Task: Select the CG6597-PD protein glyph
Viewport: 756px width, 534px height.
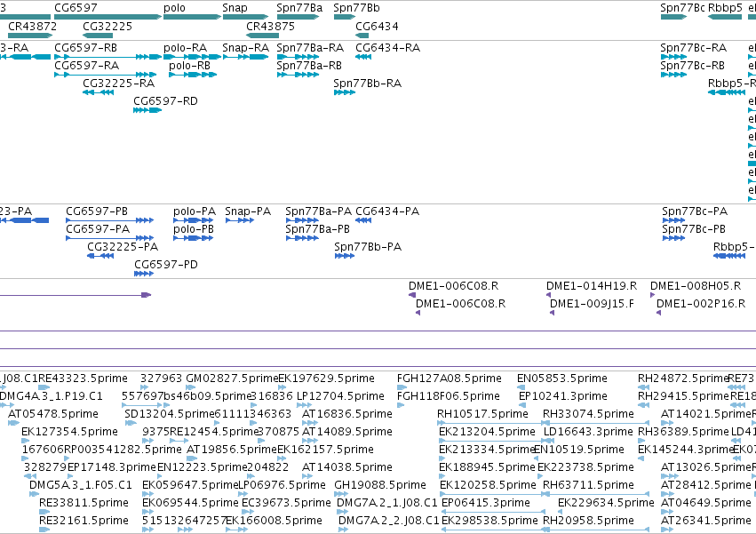Action: (144, 274)
